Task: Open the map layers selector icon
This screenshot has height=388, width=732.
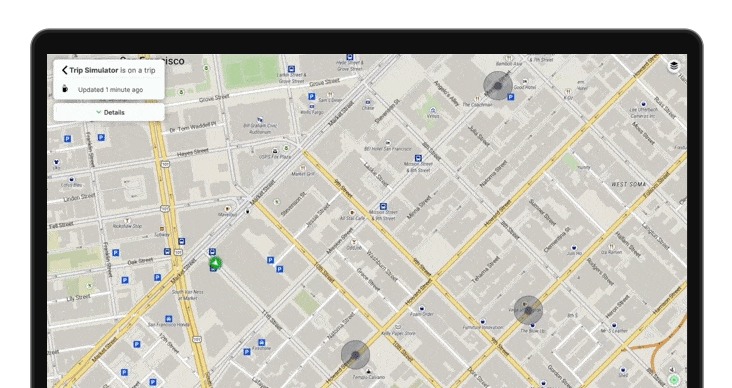Action: (x=674, y=66)
